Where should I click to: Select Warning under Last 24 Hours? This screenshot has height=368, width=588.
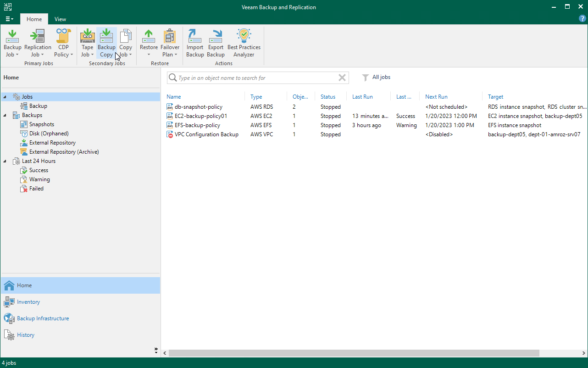[x=39, y=179]
